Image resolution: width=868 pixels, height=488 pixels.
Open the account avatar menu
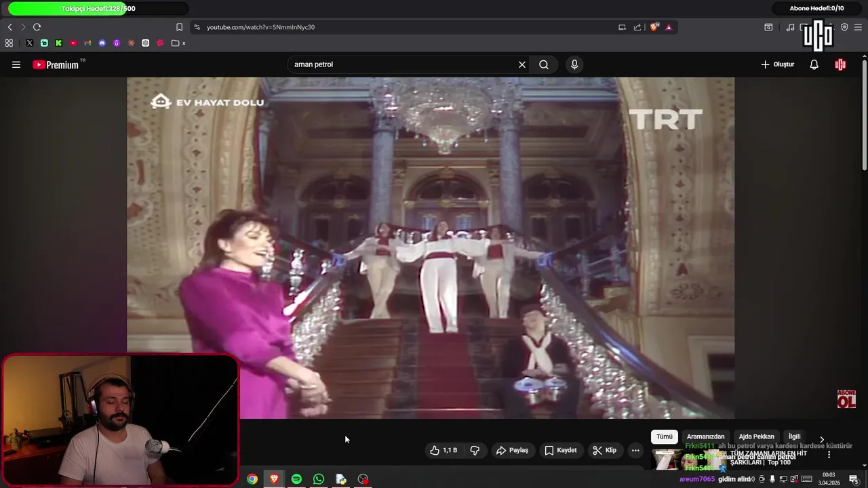[840, 64]
